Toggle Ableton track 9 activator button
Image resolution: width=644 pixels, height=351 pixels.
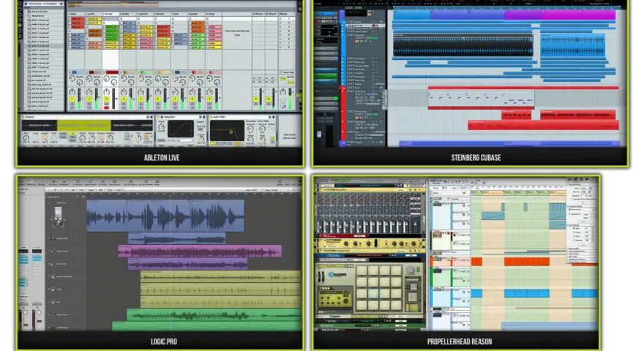[209, 99]
